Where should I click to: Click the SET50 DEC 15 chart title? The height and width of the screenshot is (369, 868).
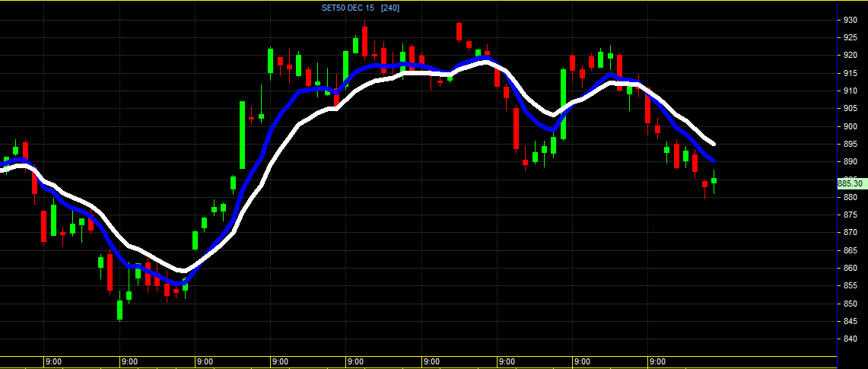coord(349,8)
